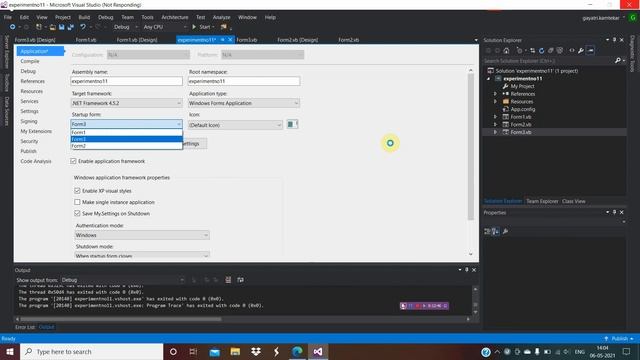The image size is (640, 360).
Task: Expand Form1.vb node in Solution Explorer
Action: (496, 117)
